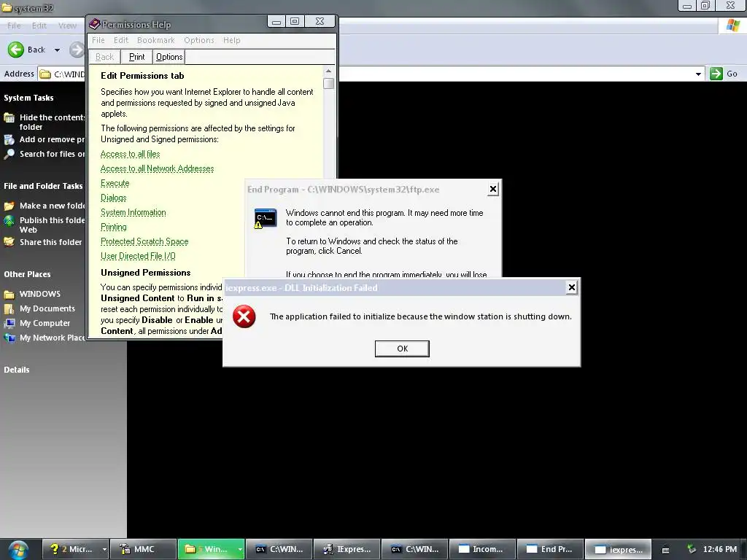Follow the System Information help link
The width and height of the screenshot is (747, 560).
click(133, 212)
